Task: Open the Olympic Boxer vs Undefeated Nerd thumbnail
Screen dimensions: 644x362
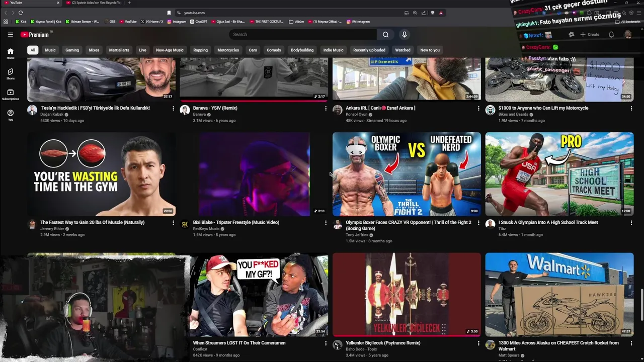Action: tap(407, 174)
